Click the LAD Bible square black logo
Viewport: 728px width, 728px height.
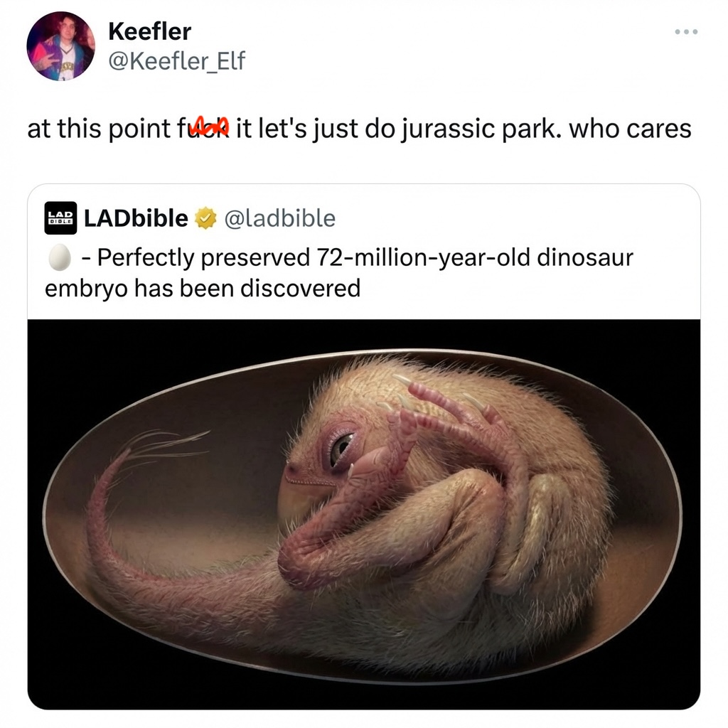(x=59, y=218)
